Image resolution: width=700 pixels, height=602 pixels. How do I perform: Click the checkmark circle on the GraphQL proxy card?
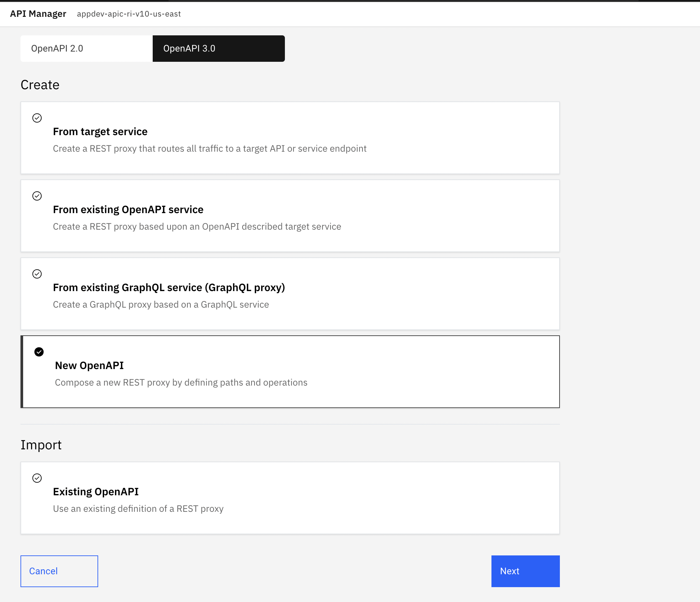(37, 274)
